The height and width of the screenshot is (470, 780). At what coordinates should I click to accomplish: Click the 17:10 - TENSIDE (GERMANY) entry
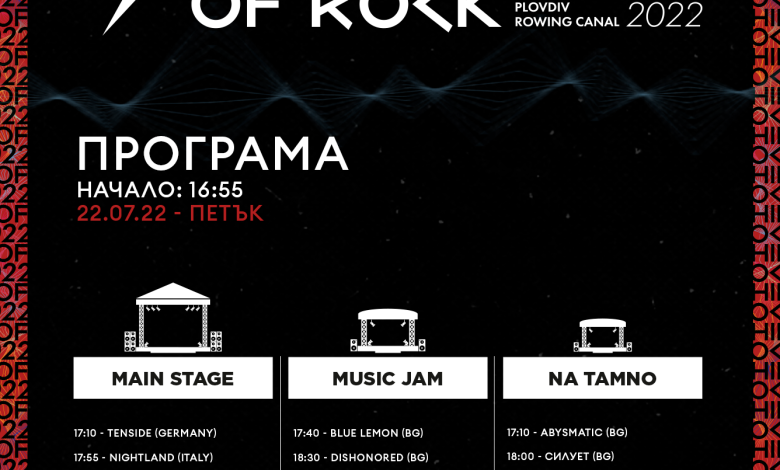tap(145, 433)
